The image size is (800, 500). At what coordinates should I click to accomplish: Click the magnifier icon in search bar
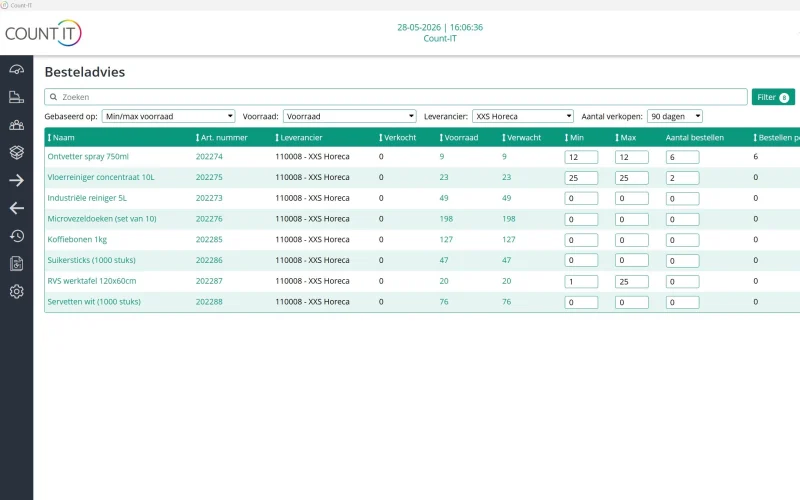[53, 97]
